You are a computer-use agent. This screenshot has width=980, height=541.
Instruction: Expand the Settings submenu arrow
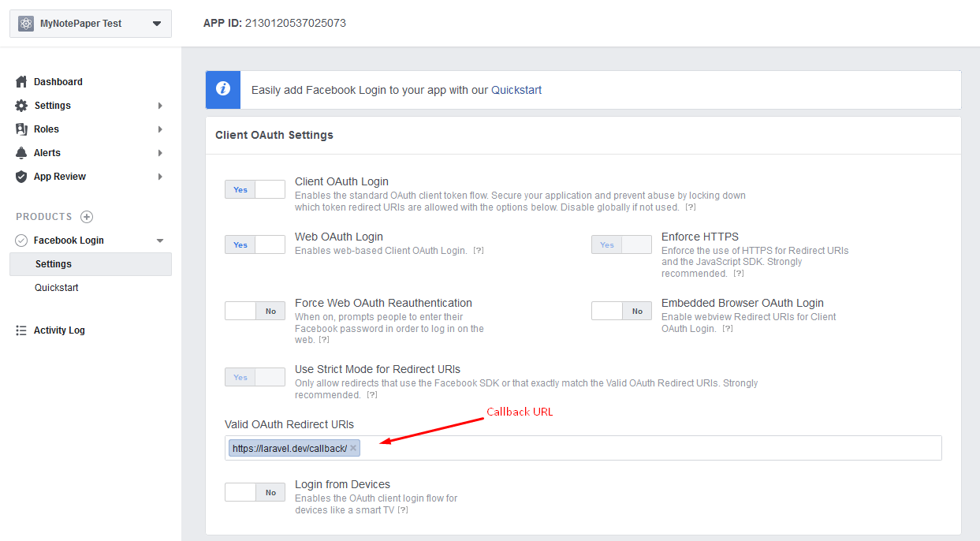click(x=160, y=106)
